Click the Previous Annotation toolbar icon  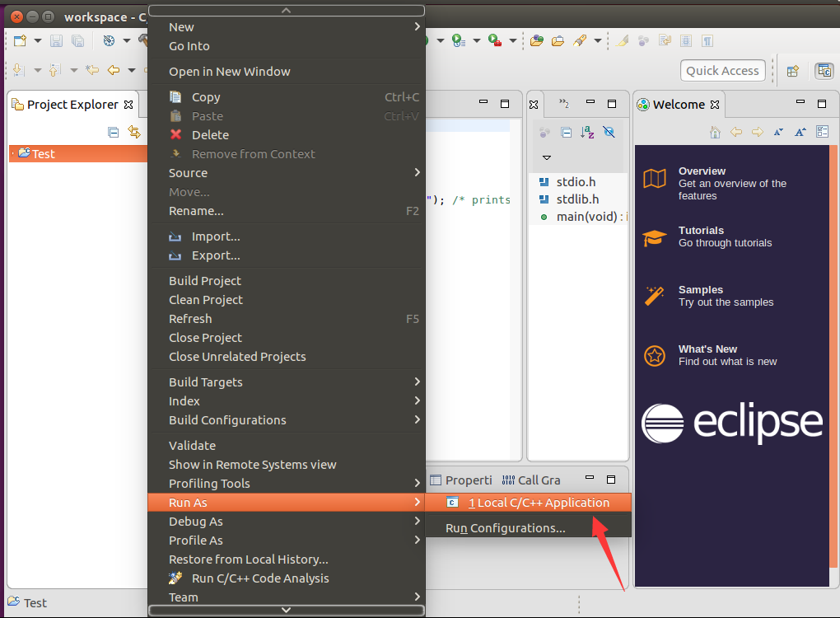tap(54, 70)
